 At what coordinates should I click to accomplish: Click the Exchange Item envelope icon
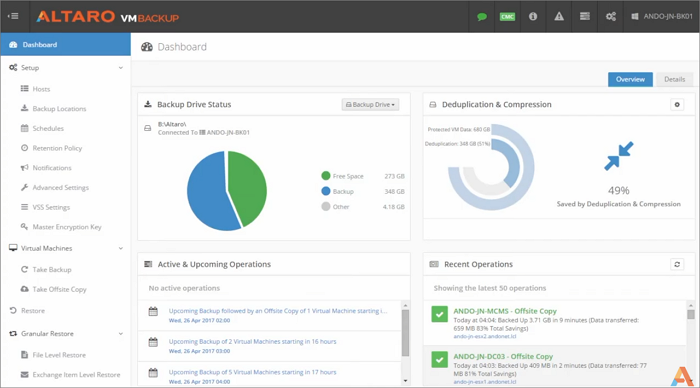25,374
